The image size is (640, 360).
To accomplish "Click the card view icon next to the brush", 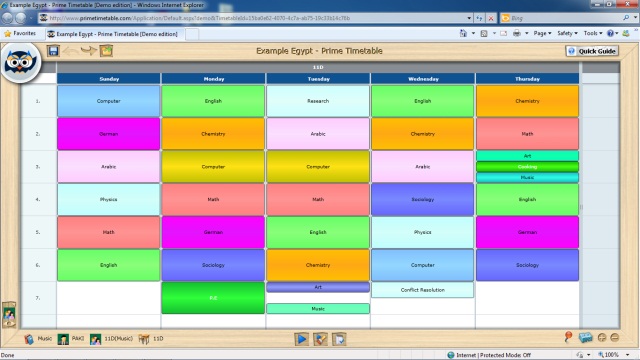I will tap(339, 339).
